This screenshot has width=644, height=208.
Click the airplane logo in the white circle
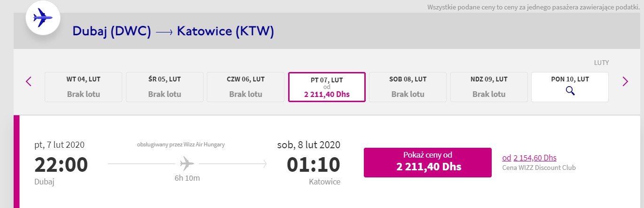click(43, 18)
